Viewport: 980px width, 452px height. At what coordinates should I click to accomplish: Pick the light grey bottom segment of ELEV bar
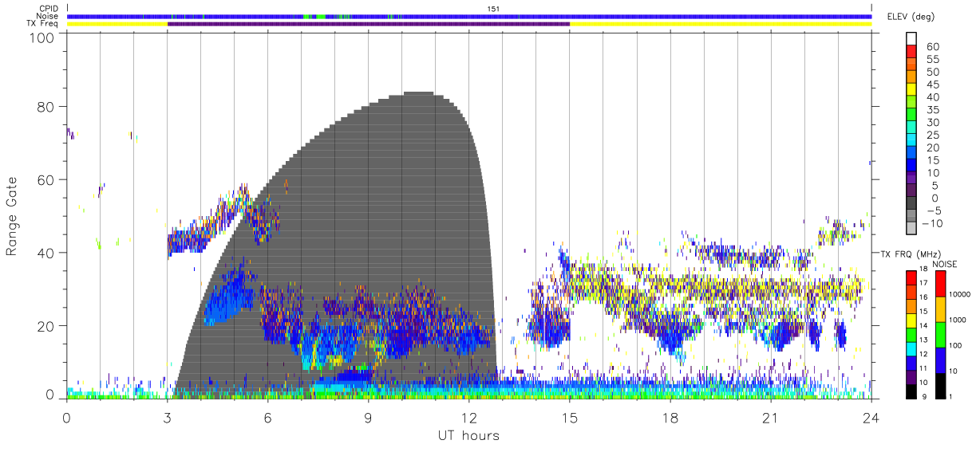coord(911,227)
